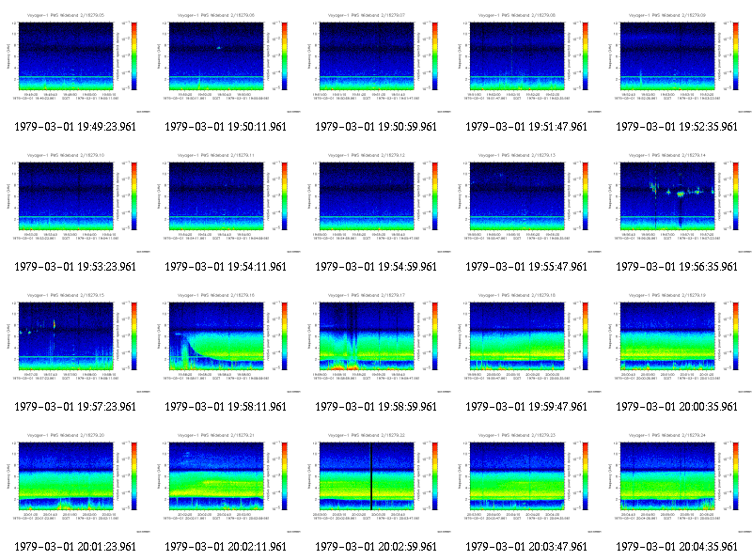This screenshot has height=560, width=752.
Task: Open the 20:04:35.961 spectrogram thumbnail
Action: pyautogui.click(x=677, y=480)
